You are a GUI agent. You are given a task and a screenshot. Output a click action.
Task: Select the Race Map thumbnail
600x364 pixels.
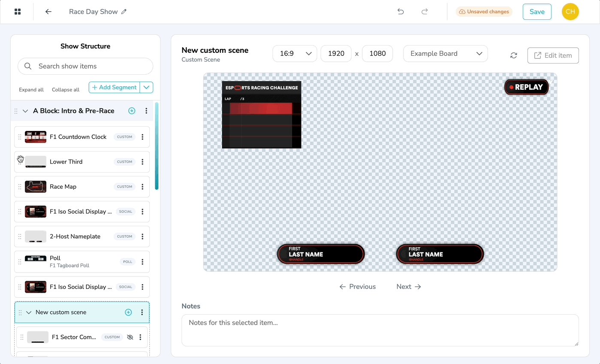36,187
